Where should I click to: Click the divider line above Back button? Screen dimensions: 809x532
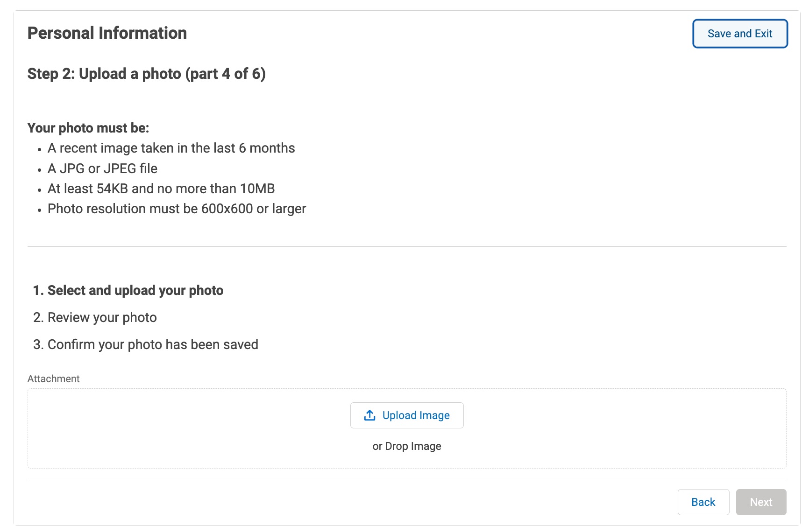(406, 479)
